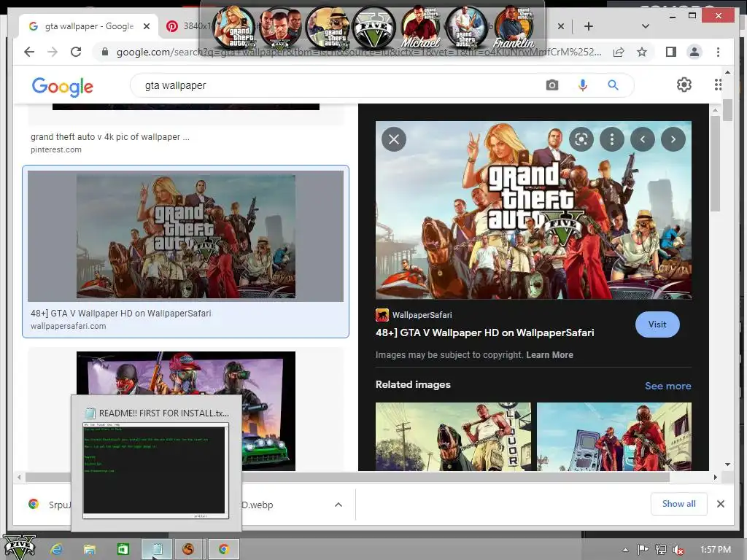Image resolution: width=747 pixels, height=560 pixels.
Task: Bookmark this page with the star icon
Action: (642, 52)
